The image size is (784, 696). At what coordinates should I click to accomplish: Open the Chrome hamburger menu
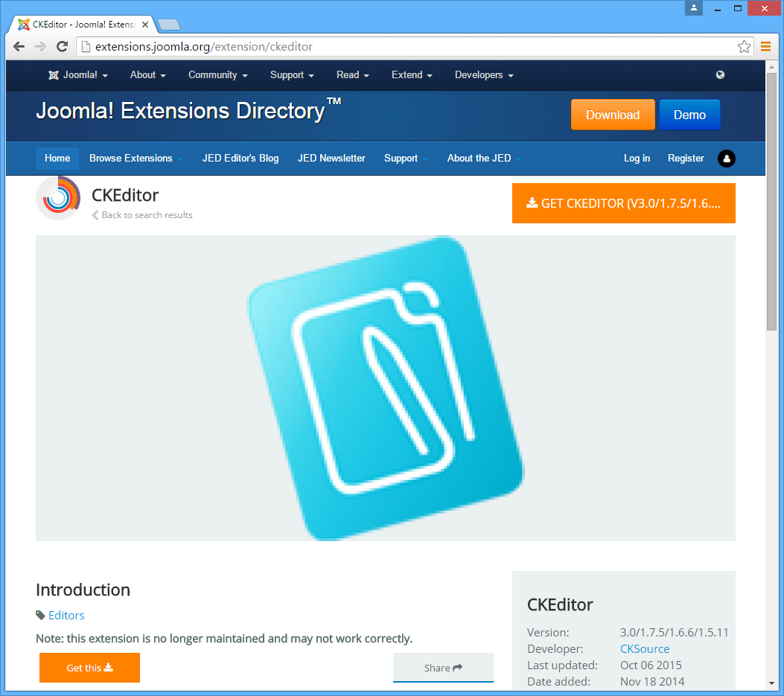pos(765,47)
